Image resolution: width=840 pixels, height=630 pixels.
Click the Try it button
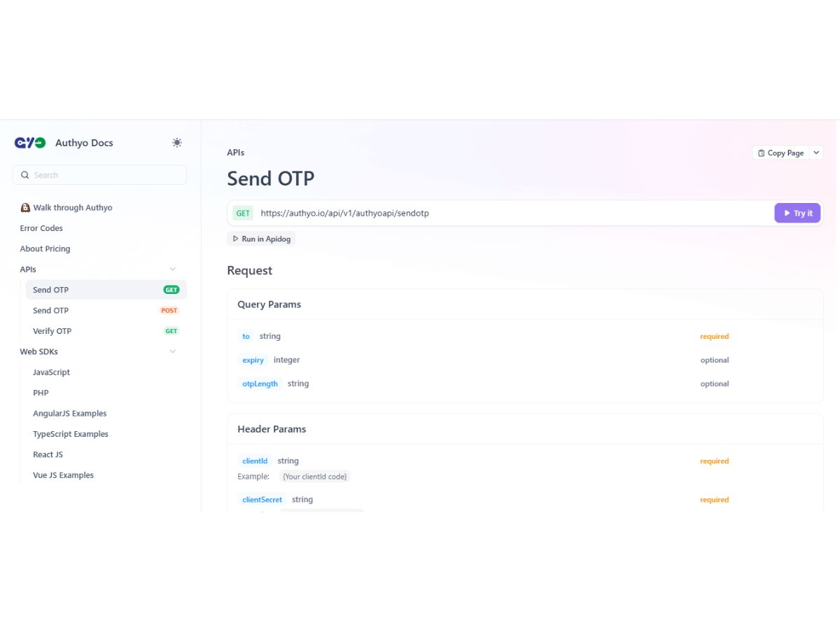[x=797, y=213]
